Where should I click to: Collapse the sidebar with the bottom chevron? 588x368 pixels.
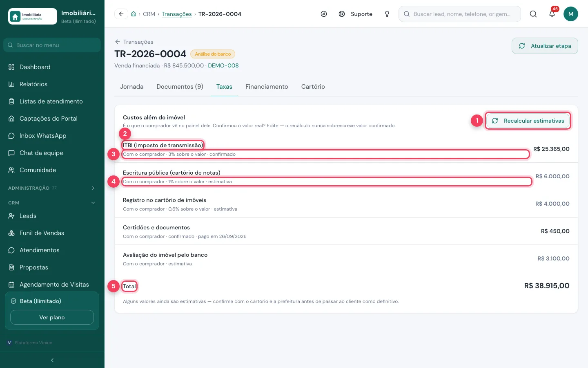[x=52, y=360]
